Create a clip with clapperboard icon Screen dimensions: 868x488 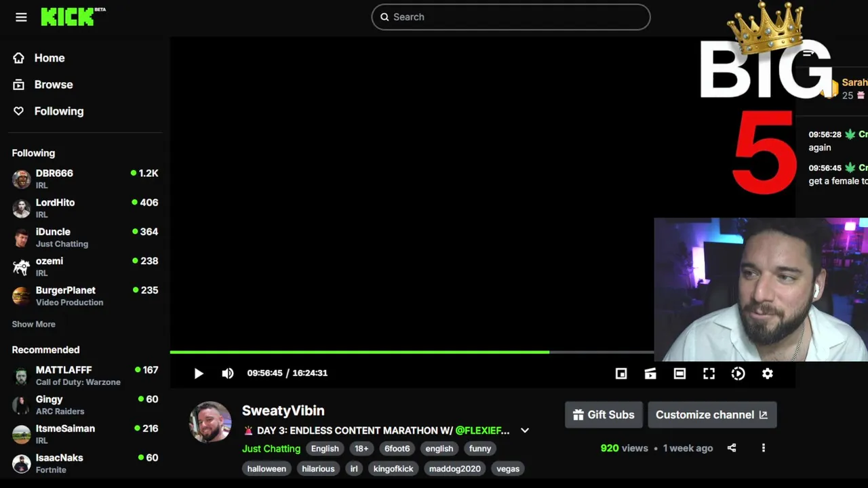[x=650, y=373]
